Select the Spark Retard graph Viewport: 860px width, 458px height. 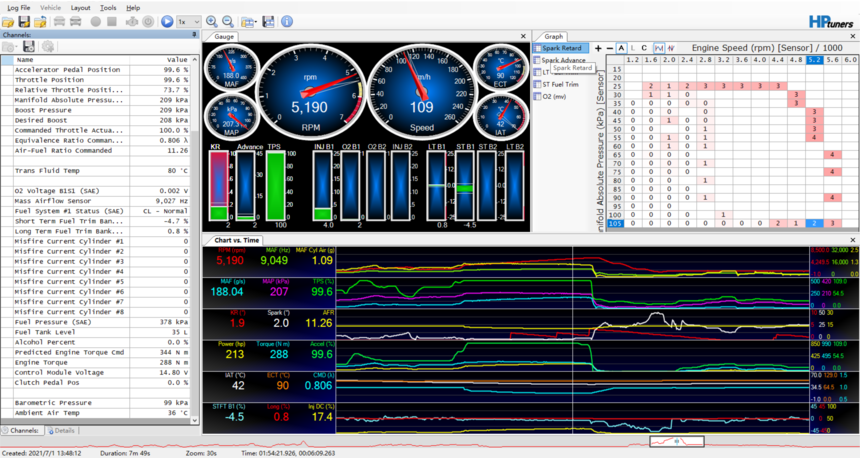(562, 48)
